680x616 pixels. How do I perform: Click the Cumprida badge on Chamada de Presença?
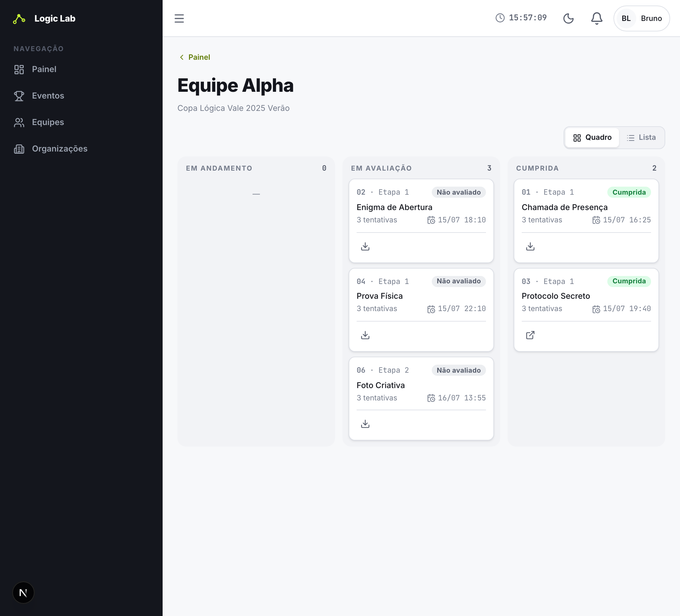point(629,192)
